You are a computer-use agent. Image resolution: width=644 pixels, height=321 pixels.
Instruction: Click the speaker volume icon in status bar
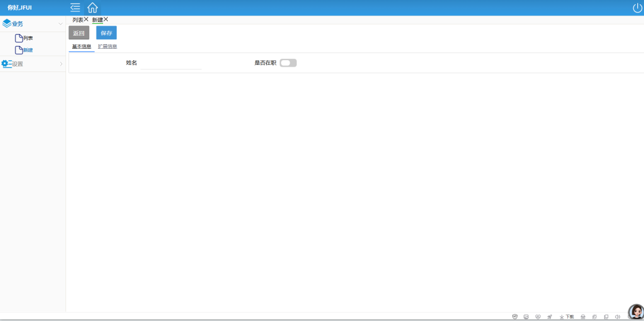617,317
